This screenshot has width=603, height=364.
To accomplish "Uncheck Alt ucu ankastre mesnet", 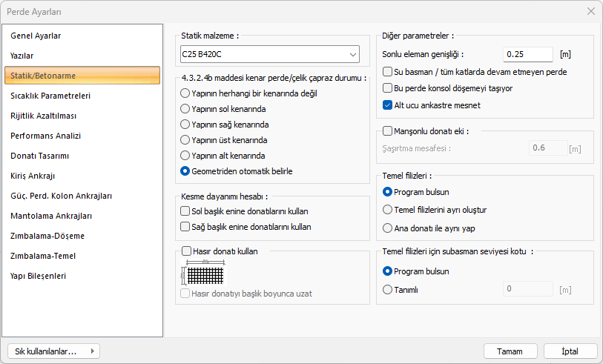I will pos(387,105).
